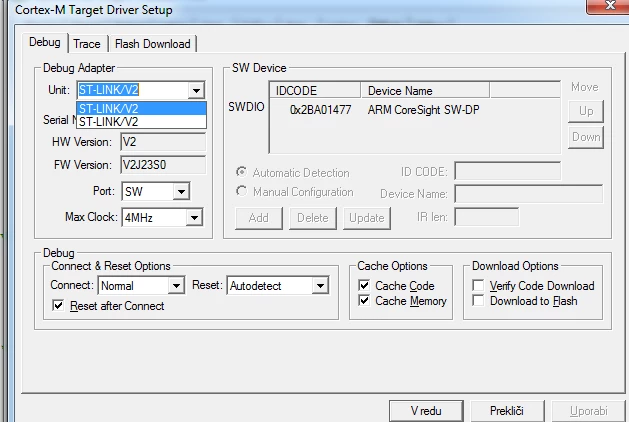Enable Download to Flash checkbox
Image resolution: width=629 pixels, height=422 pixels.
[478, 300]
